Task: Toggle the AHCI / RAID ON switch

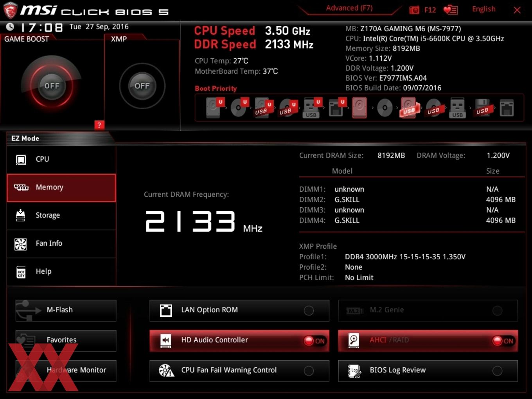Action: pos(503,341)
